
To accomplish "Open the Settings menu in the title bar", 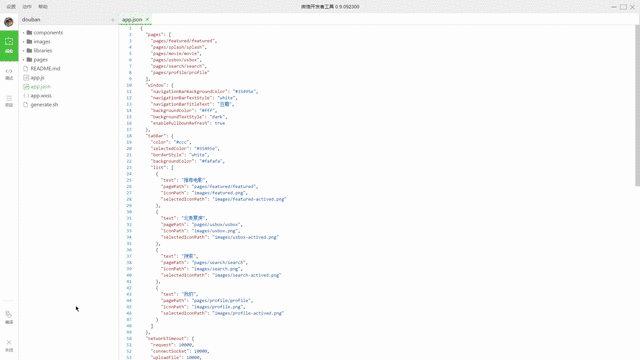I will click(x=11, y=7).
